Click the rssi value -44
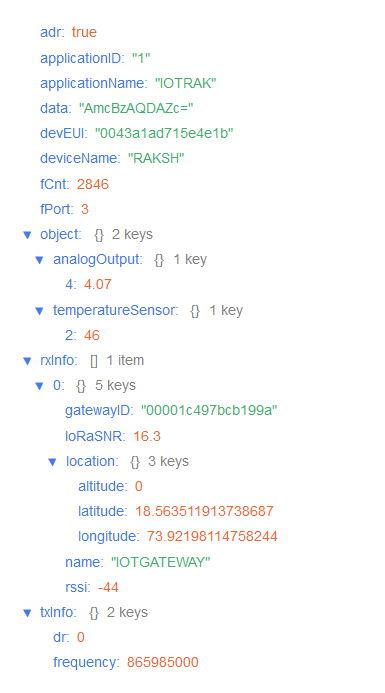 pyautogui.click(x=108, y=587)
